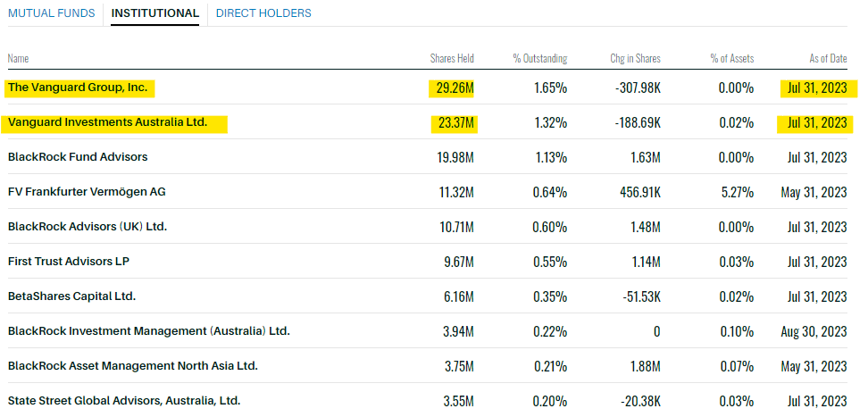Switch to the Mutual Funds tab
This screenshot has height=417, width=868.
[52, 13]
